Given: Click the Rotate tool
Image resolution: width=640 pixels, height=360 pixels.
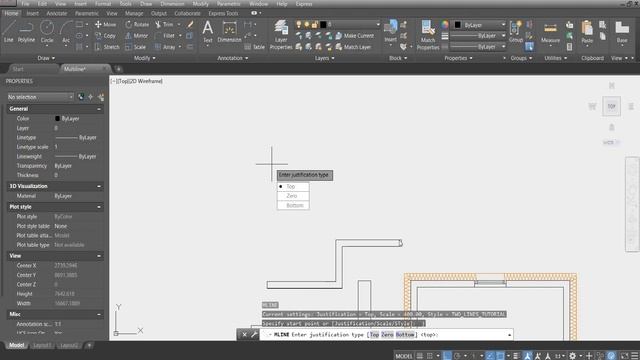Looking at the screenshot, I should pos(137,24).
